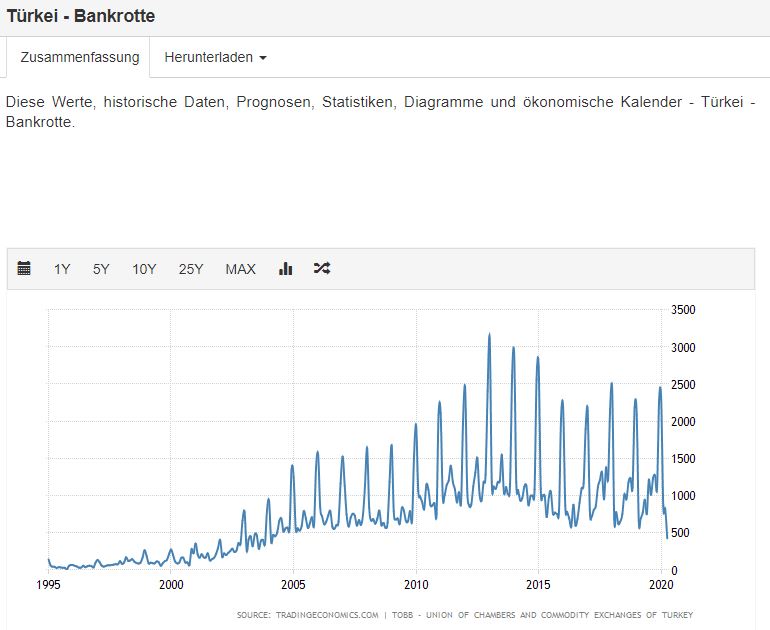Select the 1Y time range

(62, 269)
